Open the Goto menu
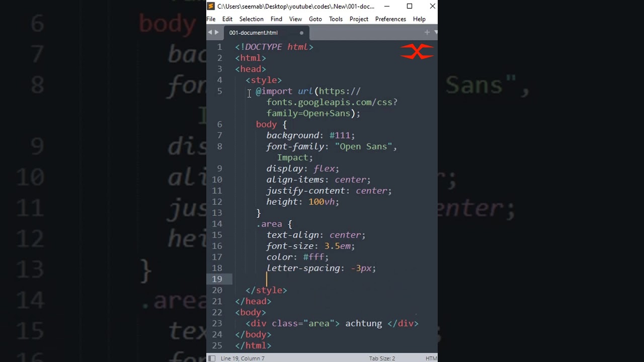Viewport: 644px width, 362px height. pyautogui.click(x=315, y=19)
